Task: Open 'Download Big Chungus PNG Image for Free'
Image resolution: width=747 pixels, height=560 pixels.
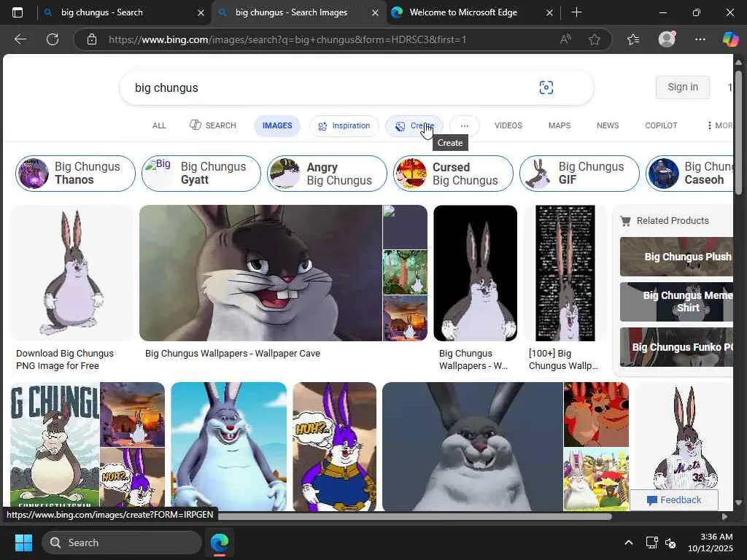Action: point(65,359)
